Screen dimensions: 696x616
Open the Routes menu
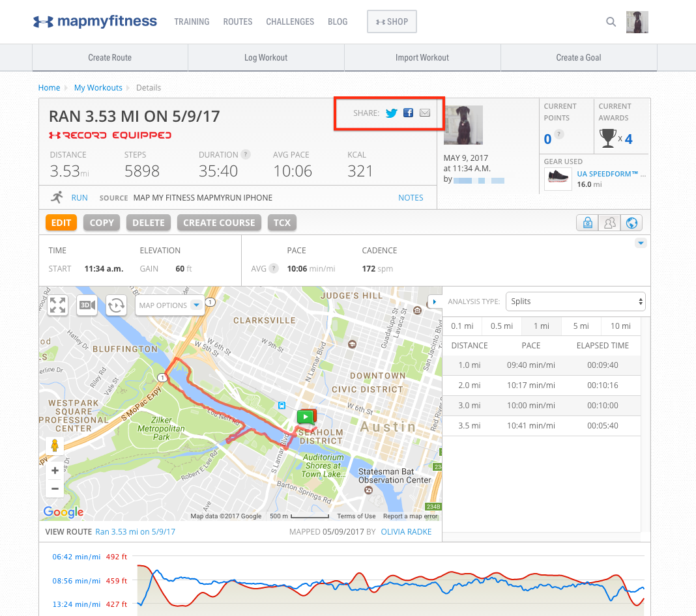237,21
